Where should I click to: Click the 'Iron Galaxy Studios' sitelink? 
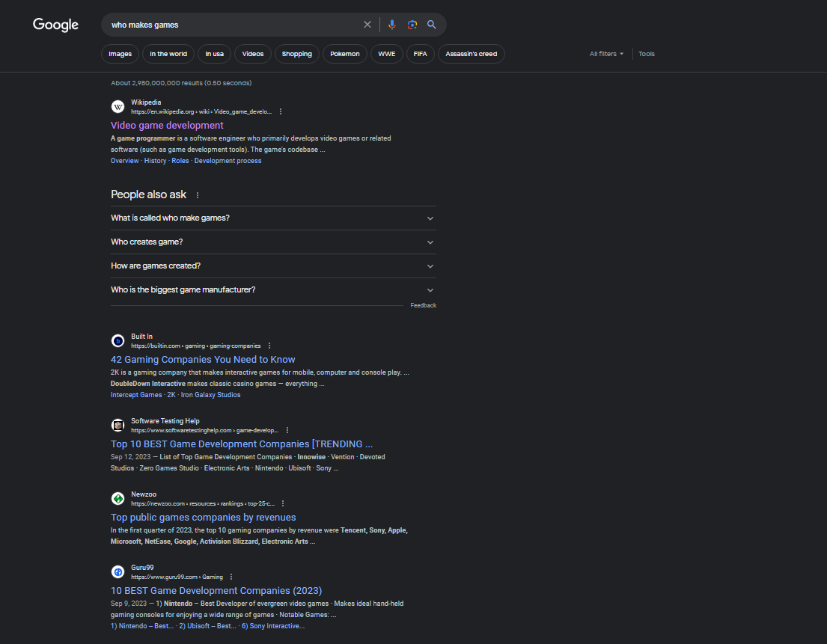click(210, 395)
